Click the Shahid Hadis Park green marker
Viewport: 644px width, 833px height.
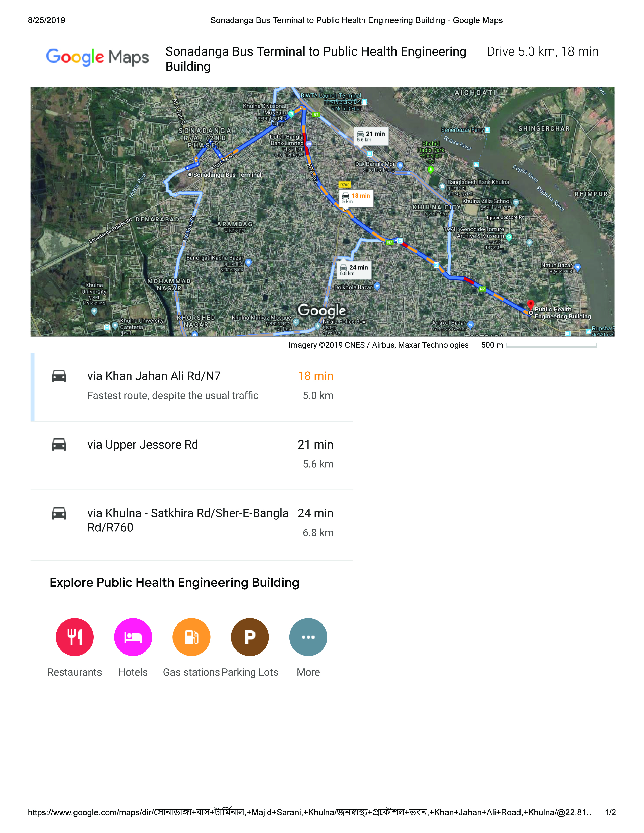click(431, 169)
